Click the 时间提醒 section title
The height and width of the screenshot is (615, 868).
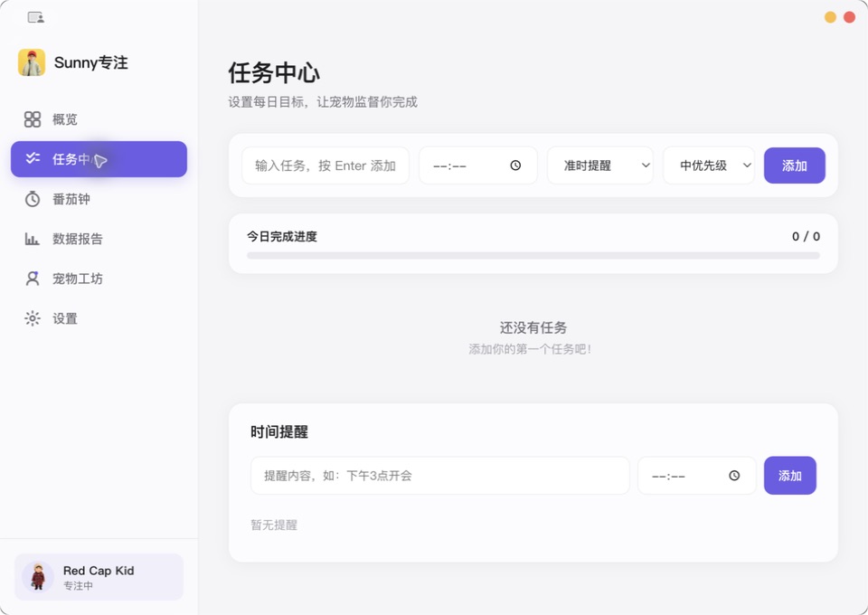(279, 431)
